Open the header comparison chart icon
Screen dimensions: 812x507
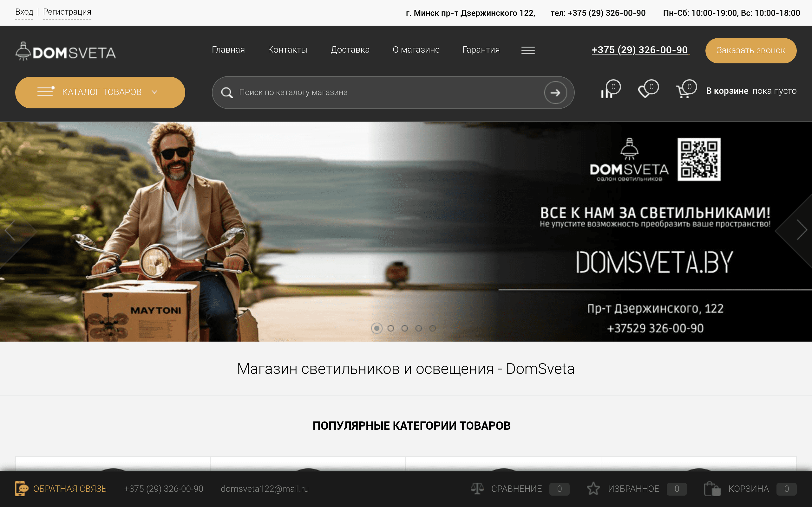tap(607, 92)
